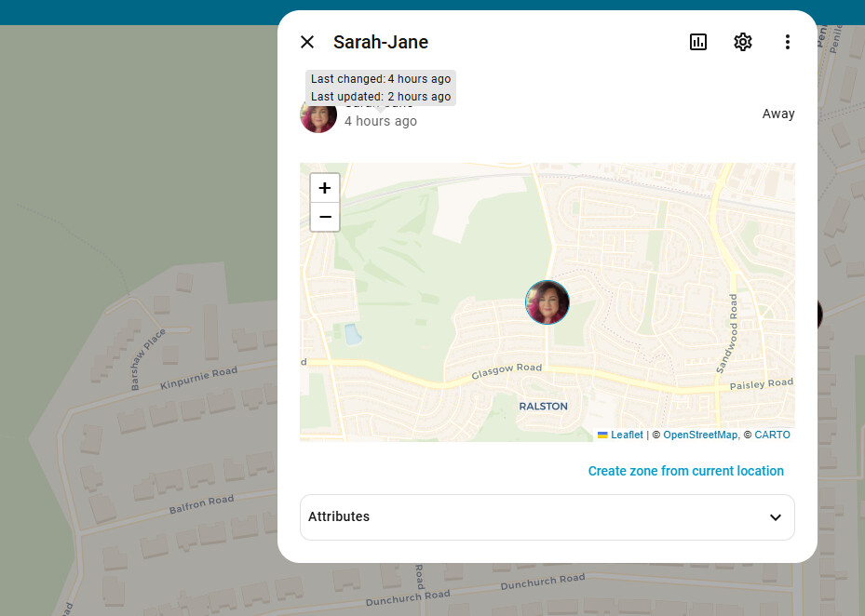Click Glasgow Road on the map
Image resolution: width=865 pixels, height=616 pixels.
[x=507, y=370]
